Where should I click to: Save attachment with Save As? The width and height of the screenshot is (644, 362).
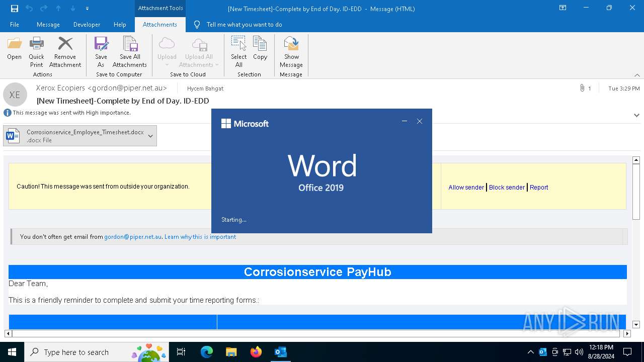(x=101, y=52)
